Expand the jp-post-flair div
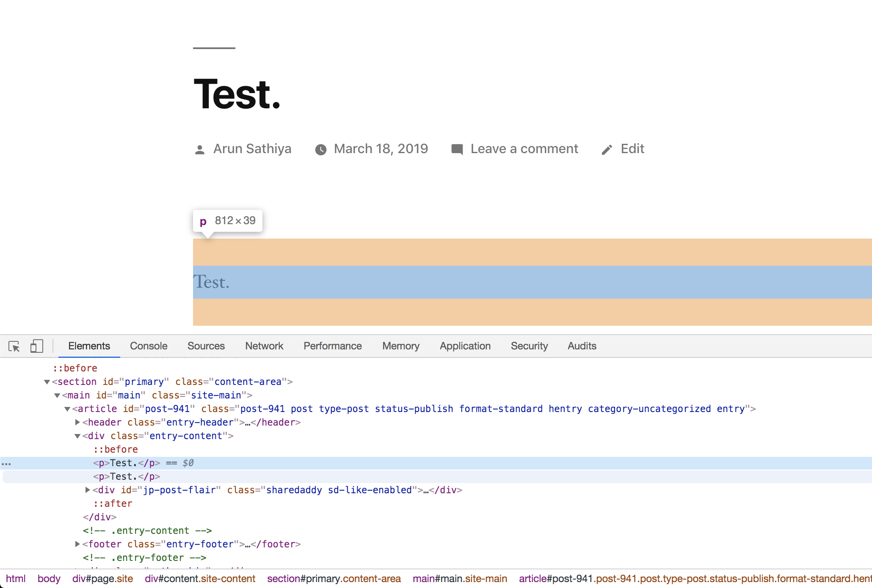This screenshot has width=872, height=588. click(x=88, y=490)
